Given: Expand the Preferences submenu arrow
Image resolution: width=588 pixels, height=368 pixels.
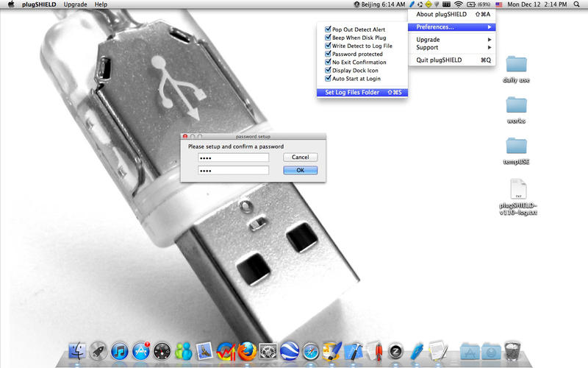Looking at the screenshot, I should [x=490, y=27].
